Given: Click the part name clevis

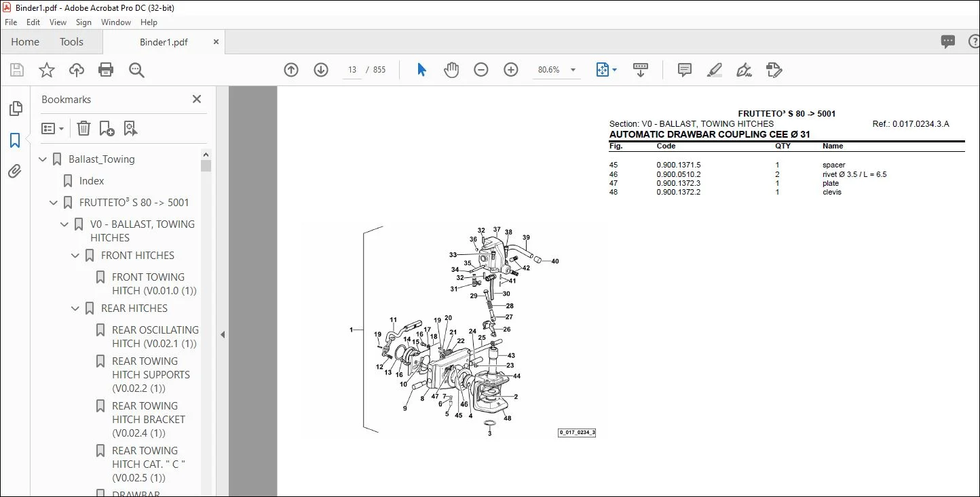Looking at the screenshot, I should (832, 192).
